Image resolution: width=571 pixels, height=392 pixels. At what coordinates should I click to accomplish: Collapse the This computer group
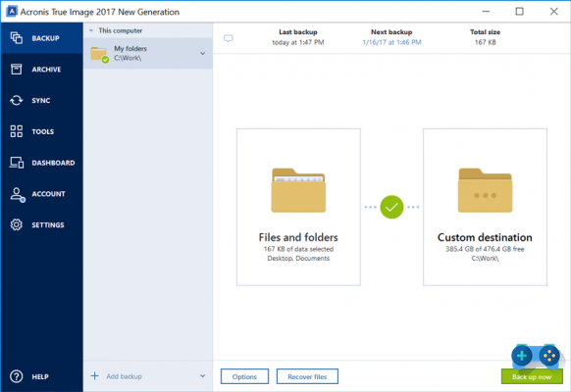91,31
